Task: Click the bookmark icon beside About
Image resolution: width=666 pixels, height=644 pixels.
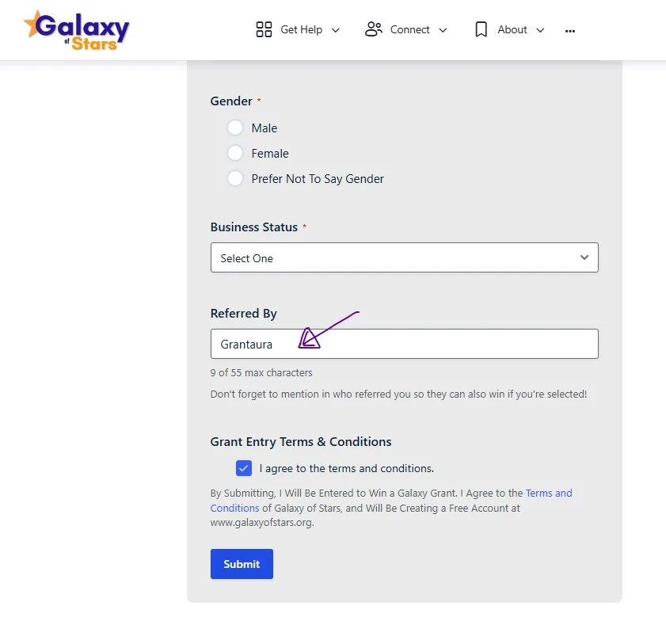Action: click(x=481, y=29)
